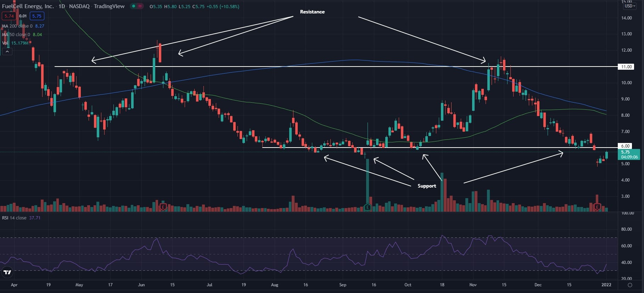Click the 1D interval label in title
Screen dimensions: 644x293
coord(62,6)
